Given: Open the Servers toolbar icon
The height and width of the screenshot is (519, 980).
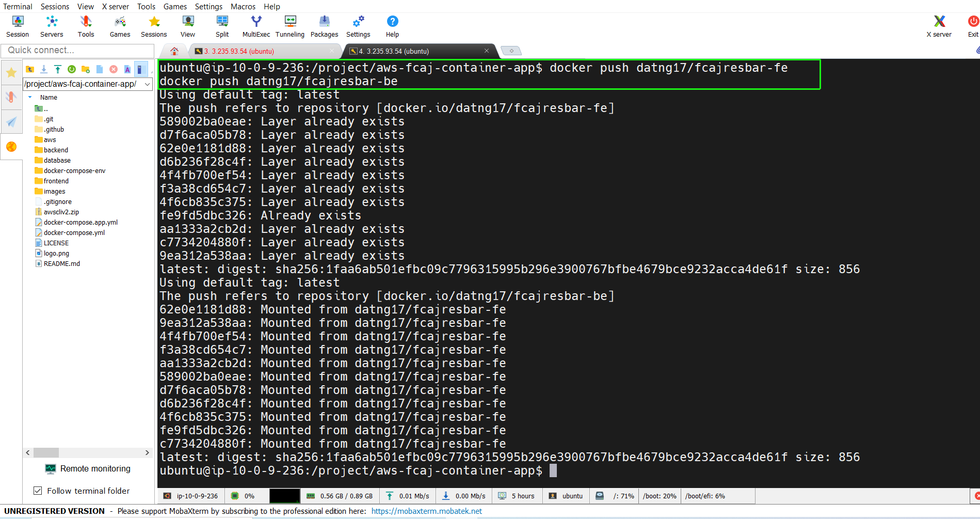Looking at the screenshot, I should (52, 26).
